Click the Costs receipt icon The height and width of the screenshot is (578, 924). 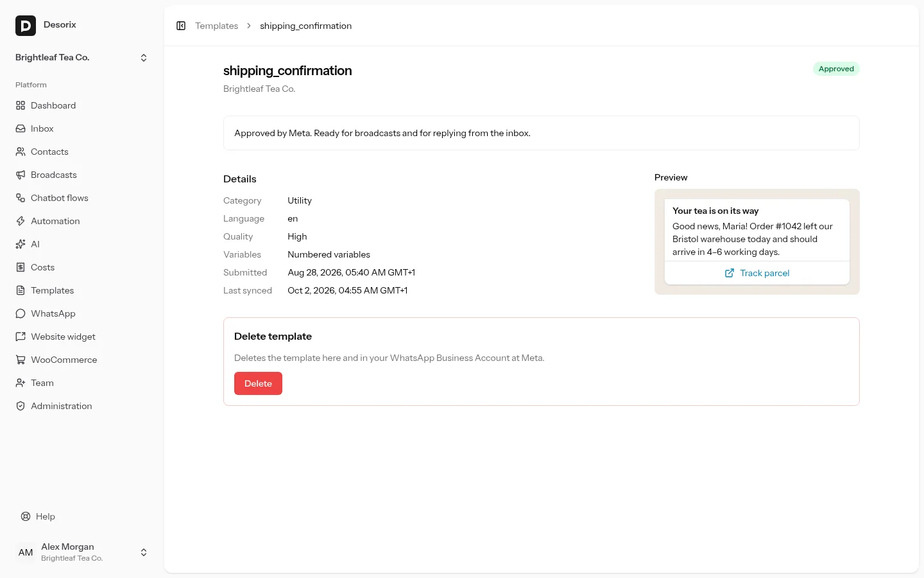pos(21,267)
